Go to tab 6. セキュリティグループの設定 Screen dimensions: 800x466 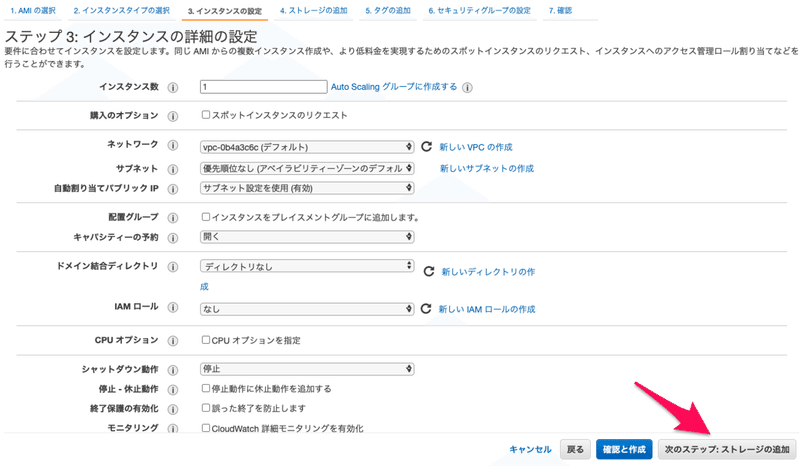[x=479, y=10]
